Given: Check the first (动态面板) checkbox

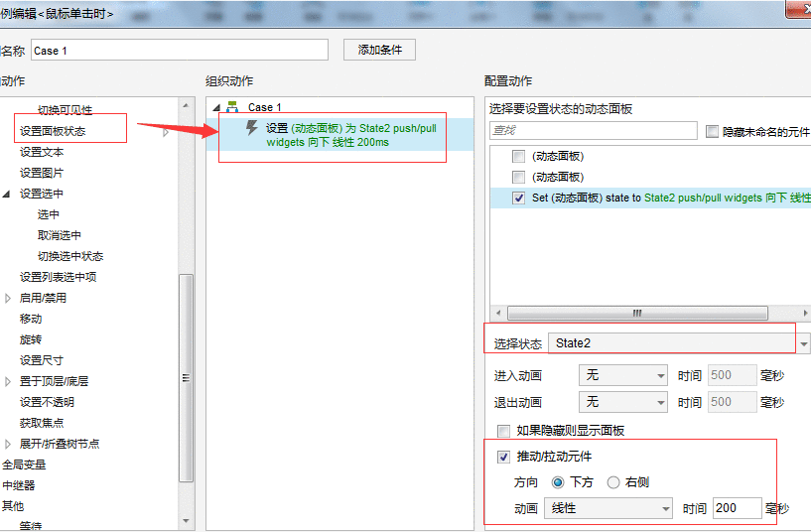Looking at the screenshot, I should point(518,156).
